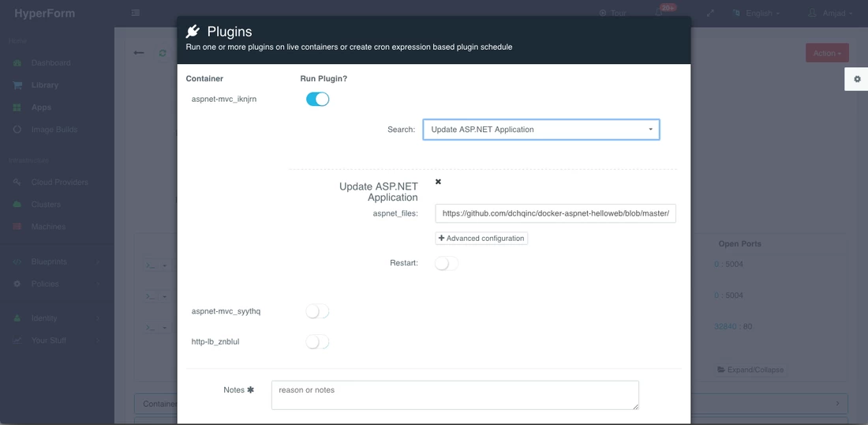868x425 pixels.
Task: Click the green refresh icon
Action: point(163,53)
